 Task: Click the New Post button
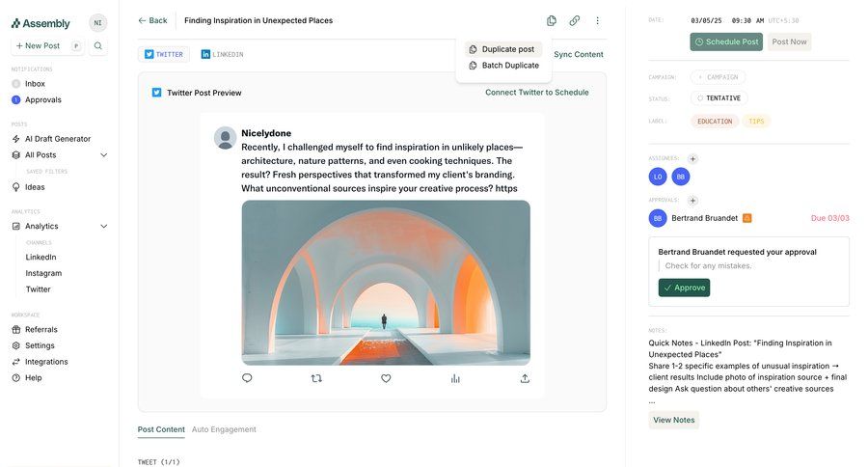pyautogui.click(x=47, y=46)
